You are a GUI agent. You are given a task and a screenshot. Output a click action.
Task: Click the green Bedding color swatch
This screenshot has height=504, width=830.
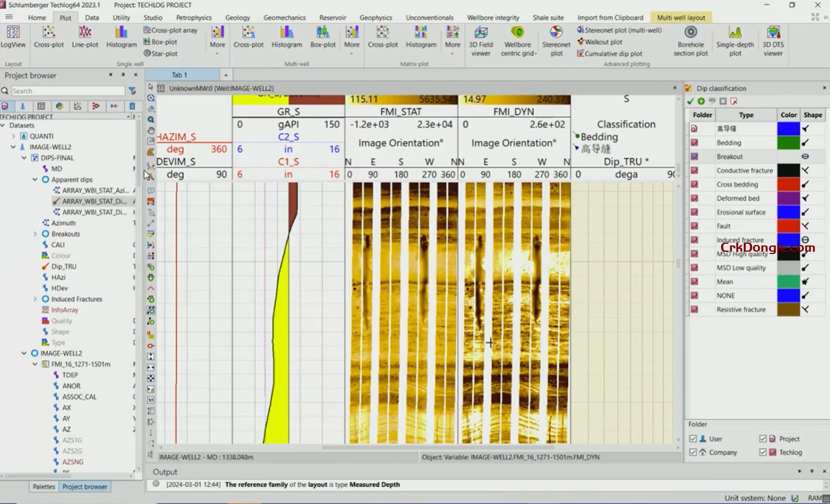coord(788,143)
